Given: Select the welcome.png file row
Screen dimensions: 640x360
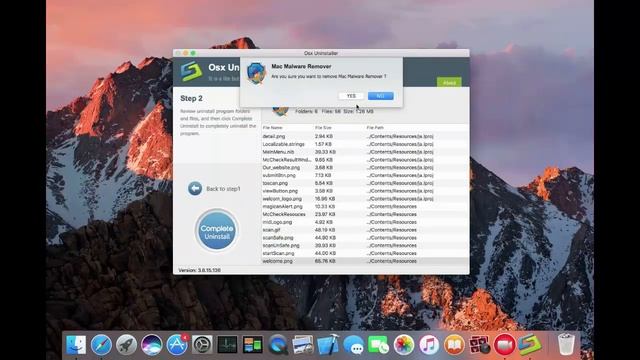Looking at the screenshot, I should 364,261.
